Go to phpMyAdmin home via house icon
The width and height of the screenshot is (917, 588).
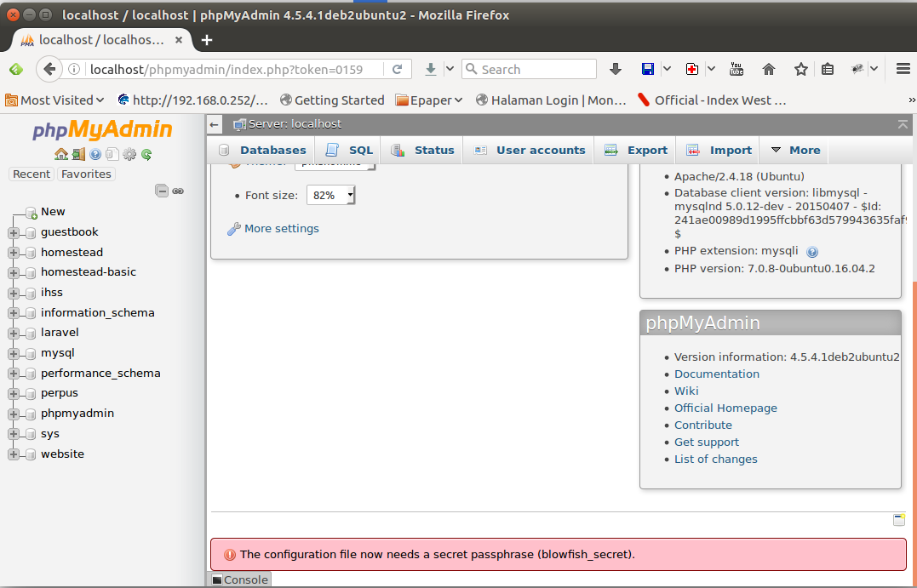[x=60, y=154]
